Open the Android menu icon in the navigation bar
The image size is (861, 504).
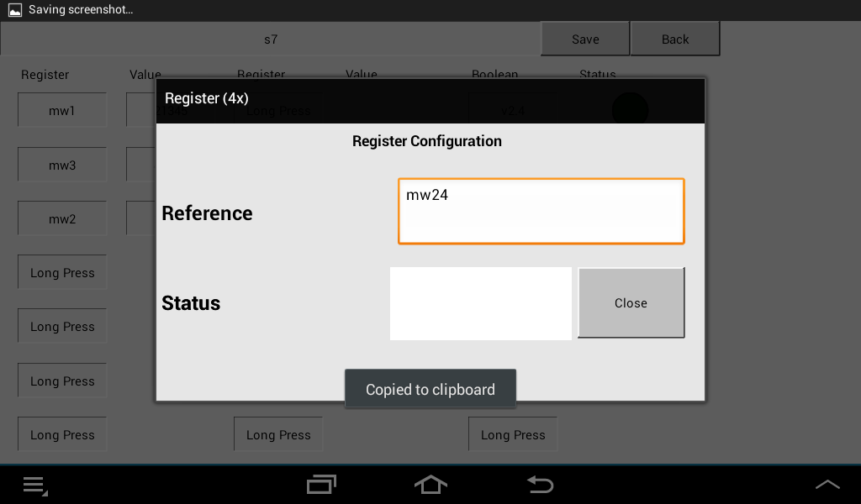coord(35,486)
